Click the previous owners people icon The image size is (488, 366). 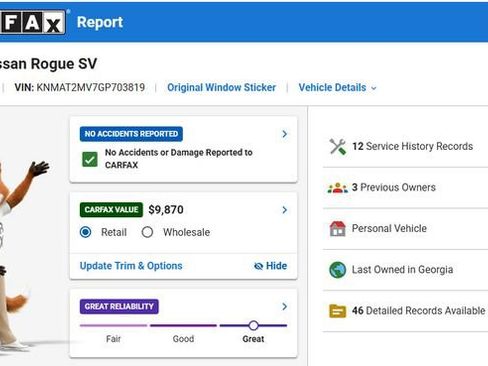[337, 188]
